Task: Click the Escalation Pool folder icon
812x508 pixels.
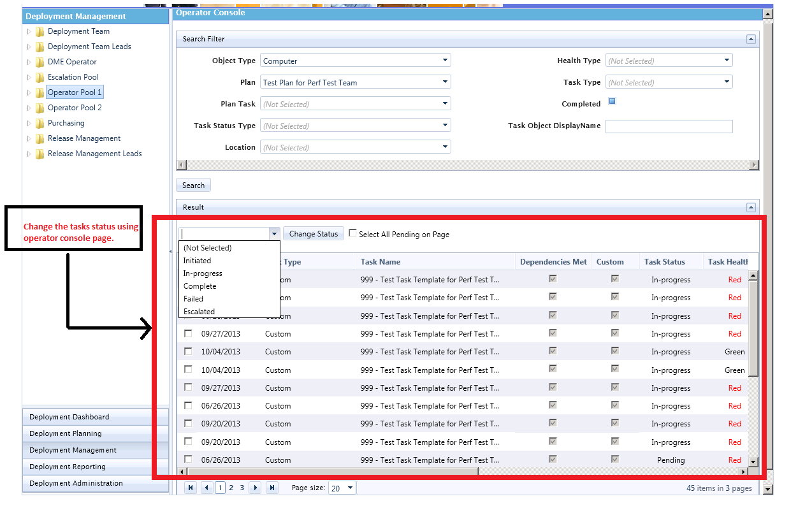Action: click(x=40, y=77)
